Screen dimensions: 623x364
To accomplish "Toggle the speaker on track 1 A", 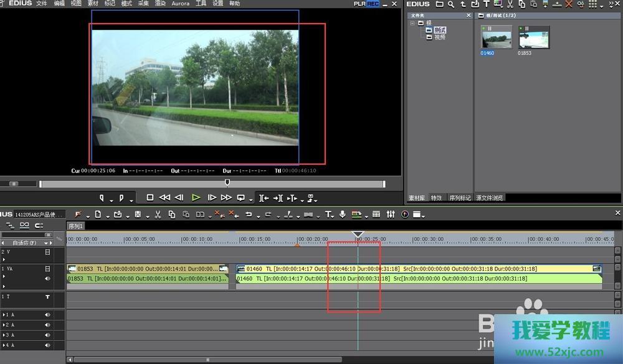I will (48, 315).
